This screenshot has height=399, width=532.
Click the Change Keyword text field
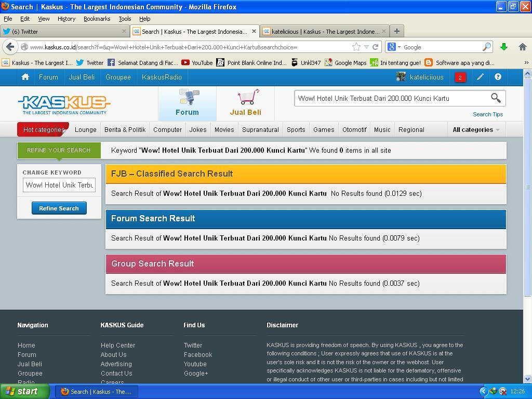[59, 185]
